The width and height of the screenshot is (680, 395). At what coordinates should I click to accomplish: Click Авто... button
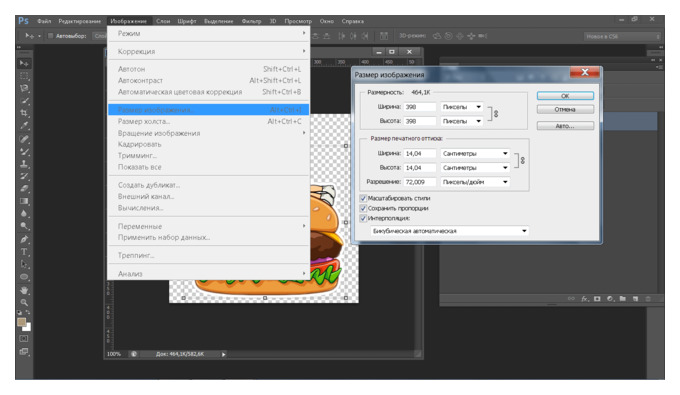565,126
